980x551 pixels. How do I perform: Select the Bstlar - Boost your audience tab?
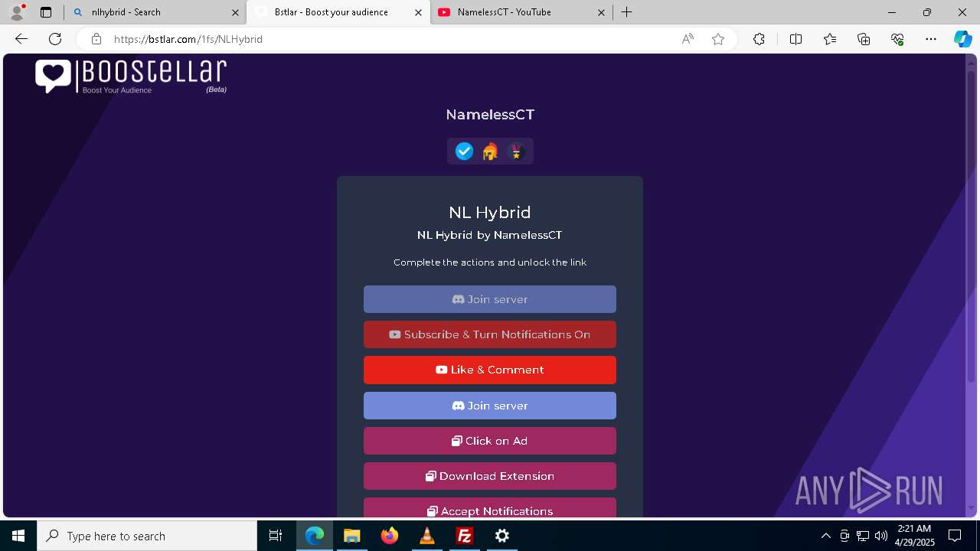[x=337, y=12]
